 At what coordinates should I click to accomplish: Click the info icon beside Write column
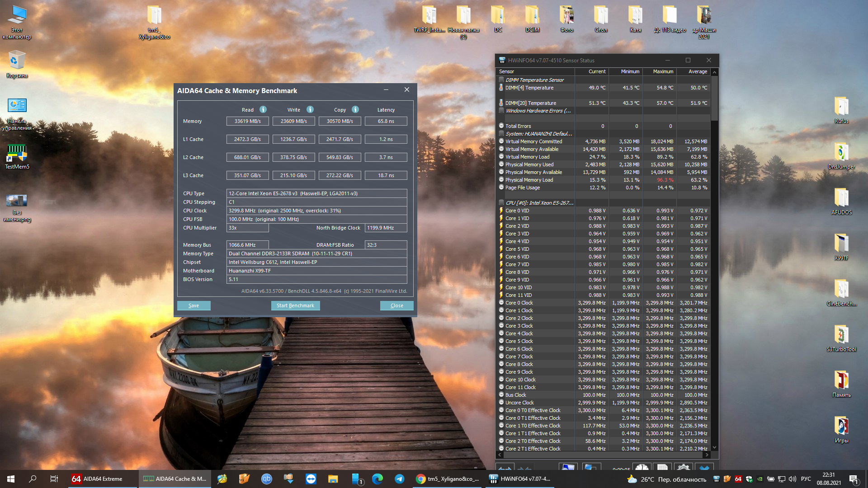[x=310, y=109]
